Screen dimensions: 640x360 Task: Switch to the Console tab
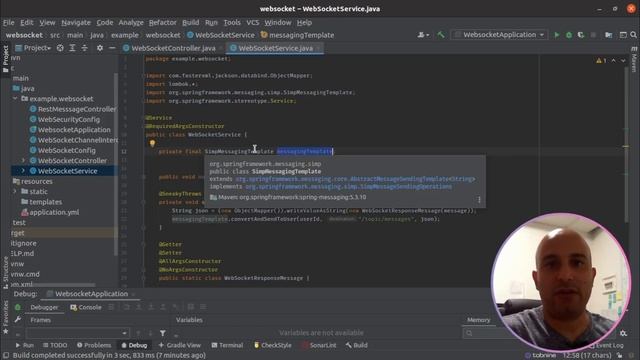(x=86, y=307)
